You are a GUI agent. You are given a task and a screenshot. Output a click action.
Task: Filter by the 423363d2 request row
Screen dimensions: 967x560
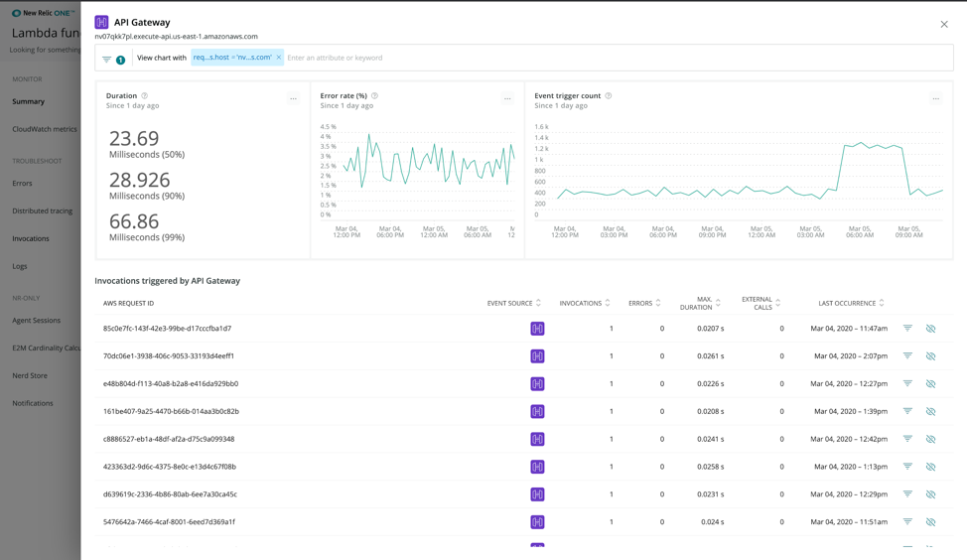coord(907,467)
